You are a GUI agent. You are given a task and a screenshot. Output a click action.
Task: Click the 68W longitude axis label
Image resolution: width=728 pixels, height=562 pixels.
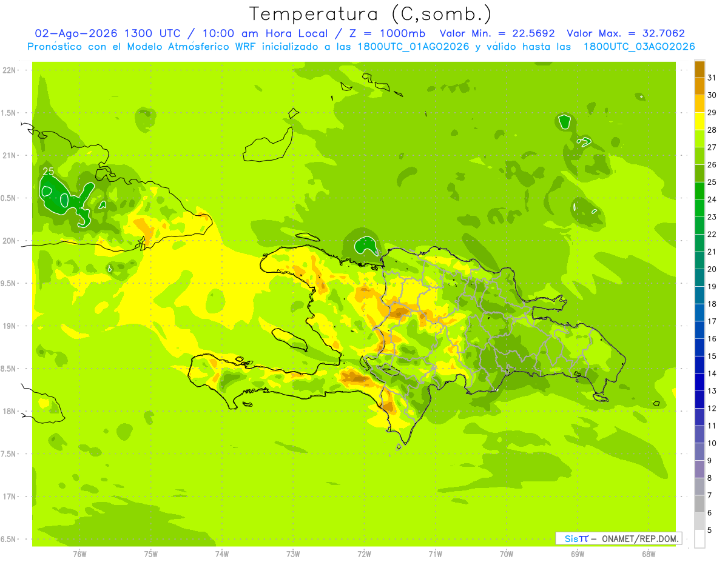coord(649,554)
